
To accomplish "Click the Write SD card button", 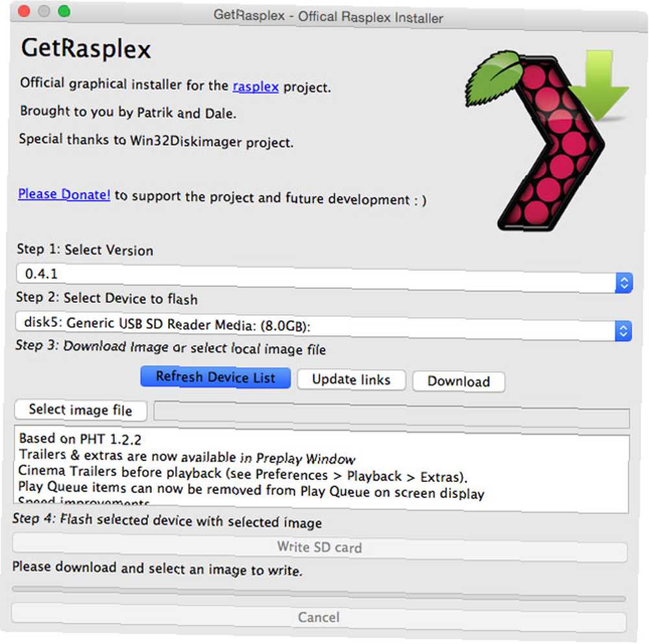I will [x=319, y=547].
